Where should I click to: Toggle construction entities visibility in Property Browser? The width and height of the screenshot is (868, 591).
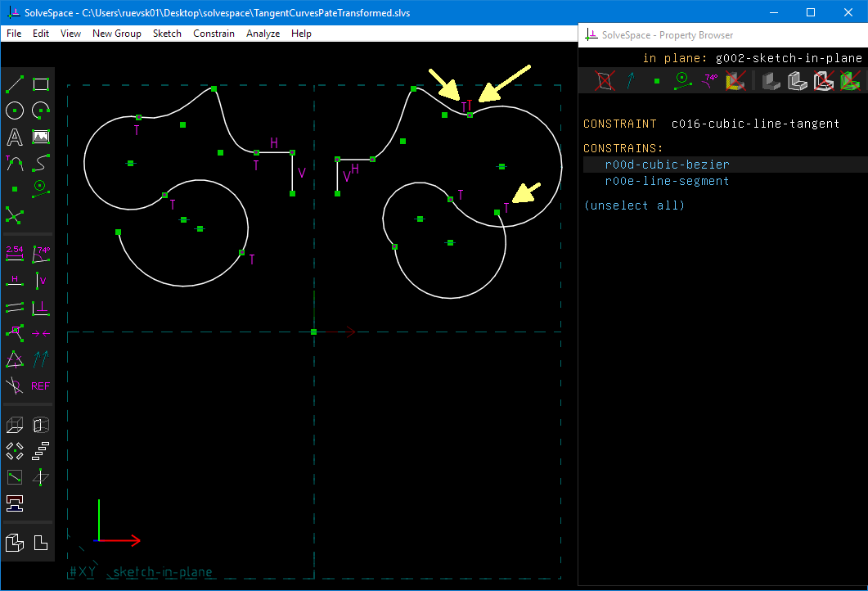tap(682, 81)
